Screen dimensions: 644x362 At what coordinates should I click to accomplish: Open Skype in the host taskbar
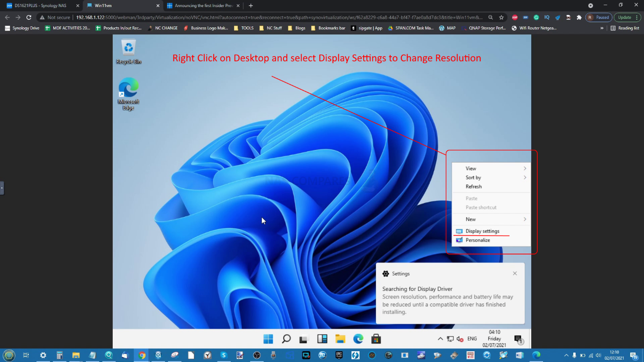[224, 355]
